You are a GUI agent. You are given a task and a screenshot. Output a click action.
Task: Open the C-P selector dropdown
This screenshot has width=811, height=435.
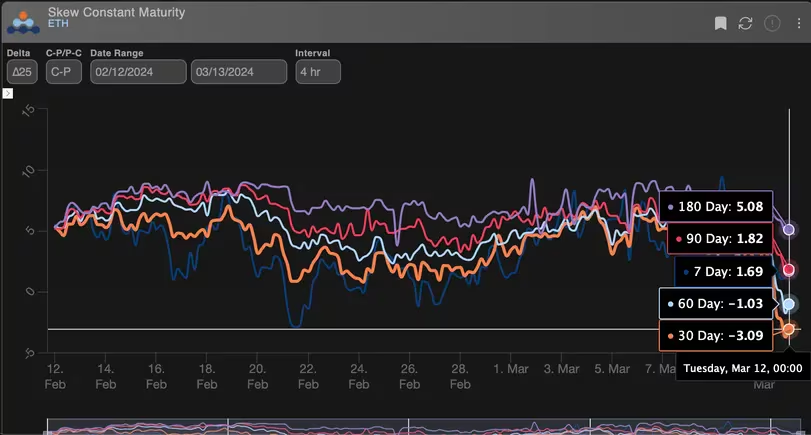65,72
